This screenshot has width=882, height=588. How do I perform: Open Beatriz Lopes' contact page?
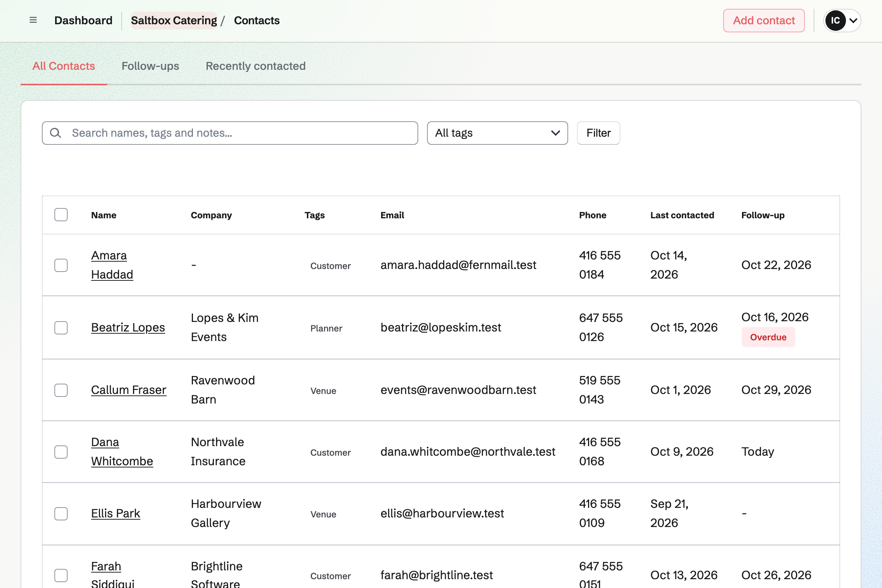(128, 327)
